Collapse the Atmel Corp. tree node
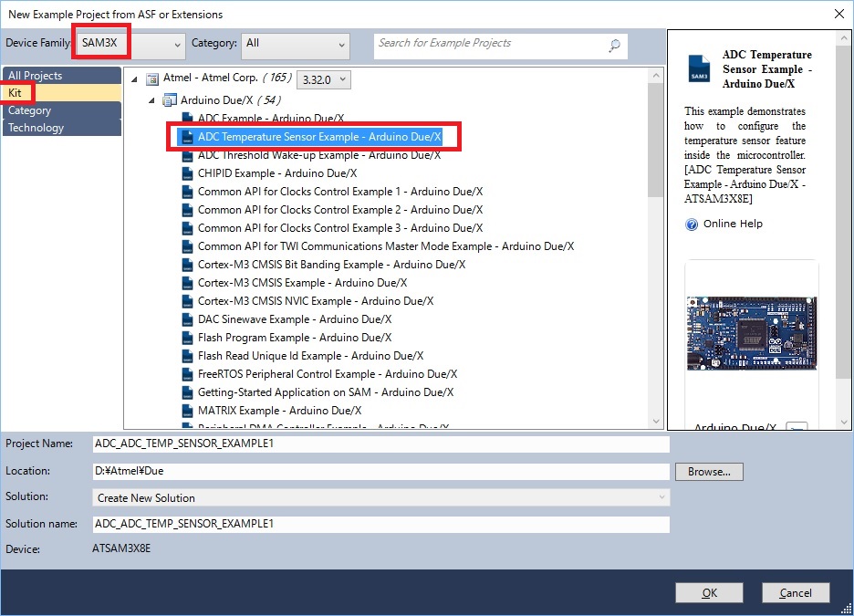854x616 pixels. (134, 79)
